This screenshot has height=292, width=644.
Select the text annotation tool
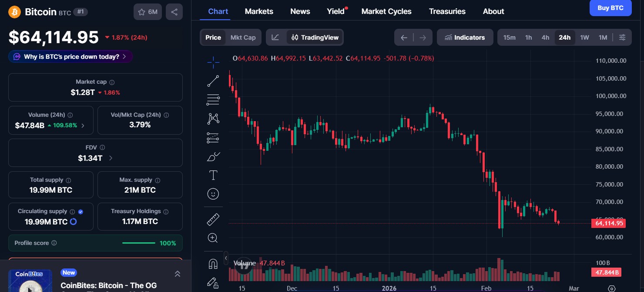tap(213, 175)
